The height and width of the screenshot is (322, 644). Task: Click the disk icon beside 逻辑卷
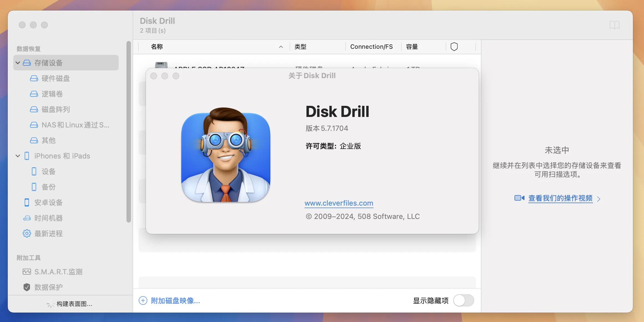pos(34,94)
